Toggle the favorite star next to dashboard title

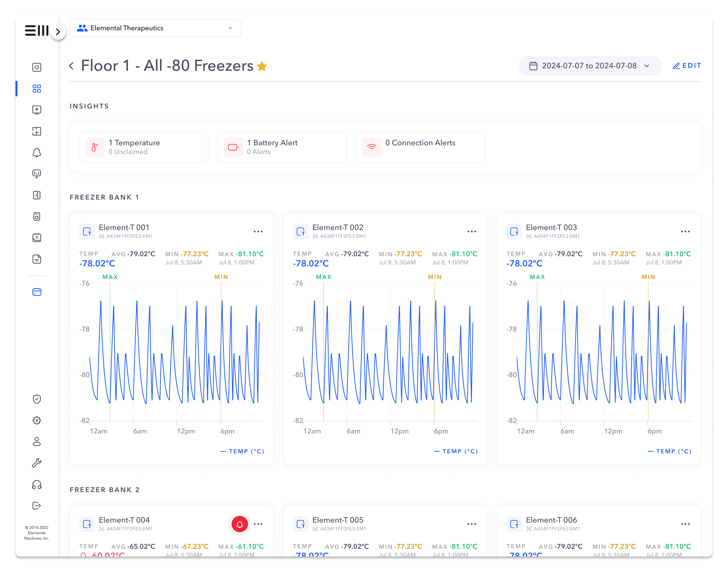(x=262, y=66)
